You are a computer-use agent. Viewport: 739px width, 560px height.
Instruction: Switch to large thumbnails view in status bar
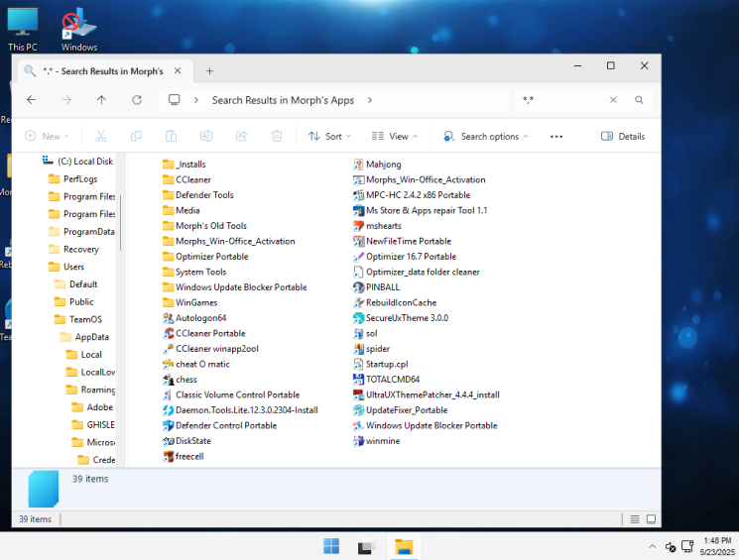click(x=651, y=519)
